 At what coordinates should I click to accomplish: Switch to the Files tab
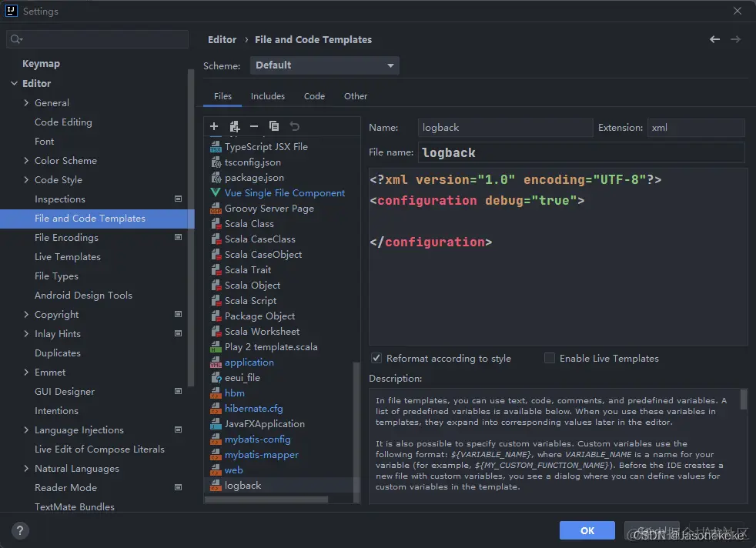[222, 96]
